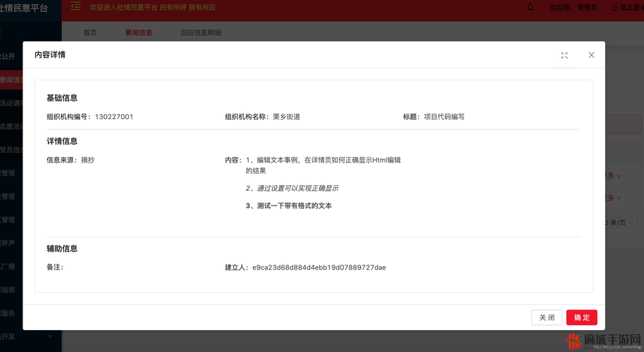
Task: Select the 要闻信息 tab
Action: tap(139, 32)
